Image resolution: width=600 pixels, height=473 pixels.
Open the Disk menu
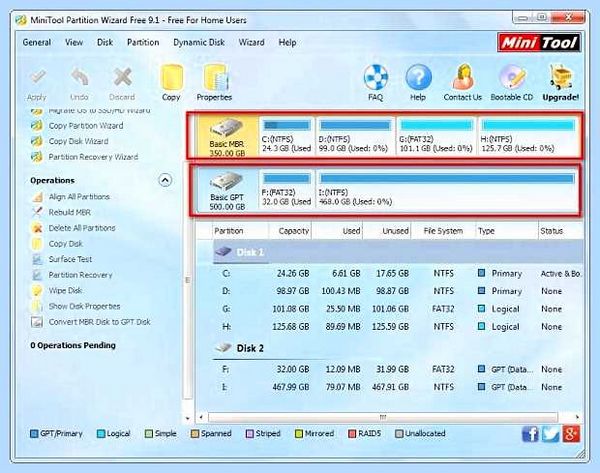[x=105, y=42]
